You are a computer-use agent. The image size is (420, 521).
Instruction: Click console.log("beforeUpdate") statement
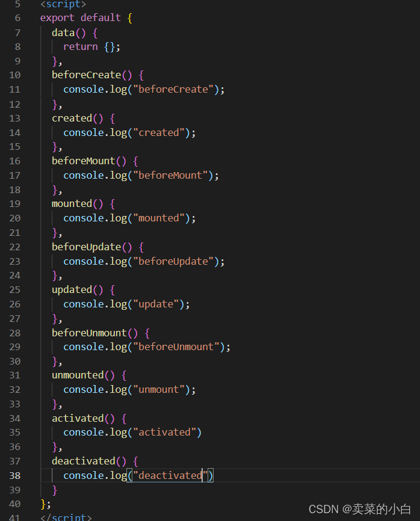144,262
